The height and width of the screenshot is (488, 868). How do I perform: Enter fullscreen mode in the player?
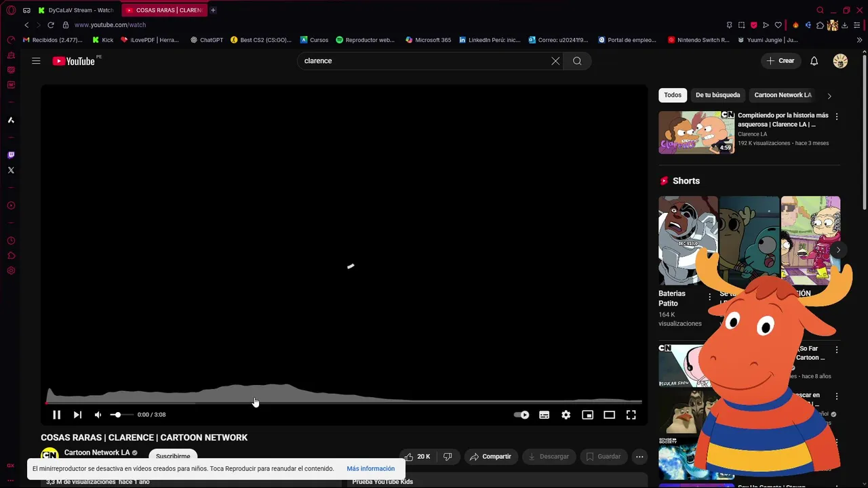point(631,415)
